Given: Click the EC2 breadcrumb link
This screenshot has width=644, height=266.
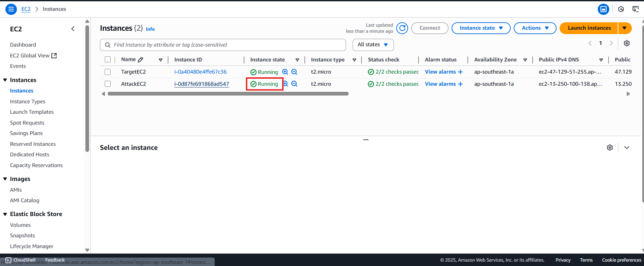Looking at the screenshot, I should tap(26, 9).
